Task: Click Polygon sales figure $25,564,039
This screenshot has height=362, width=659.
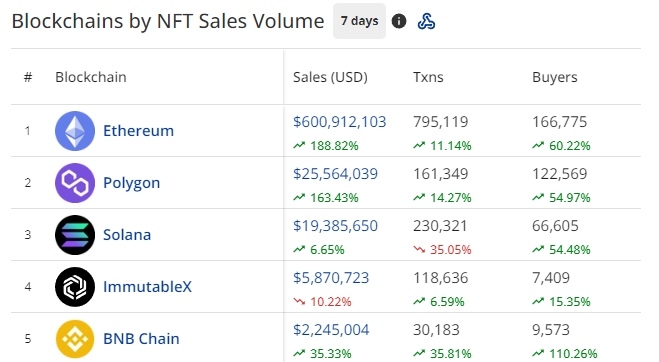Action: pos(335,174)
